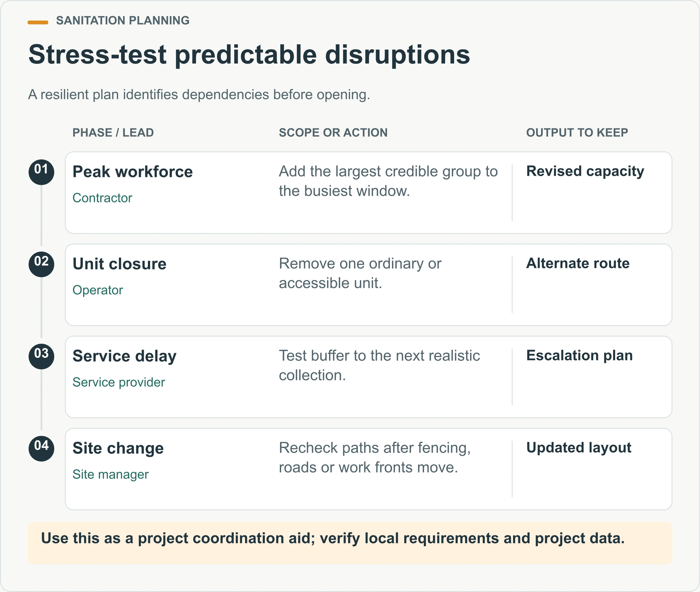Image resolution: width=700 pixels, height=592 pixels.
Task: Click the OUTPUT TO KEEP column header
Action: point(577,133)
